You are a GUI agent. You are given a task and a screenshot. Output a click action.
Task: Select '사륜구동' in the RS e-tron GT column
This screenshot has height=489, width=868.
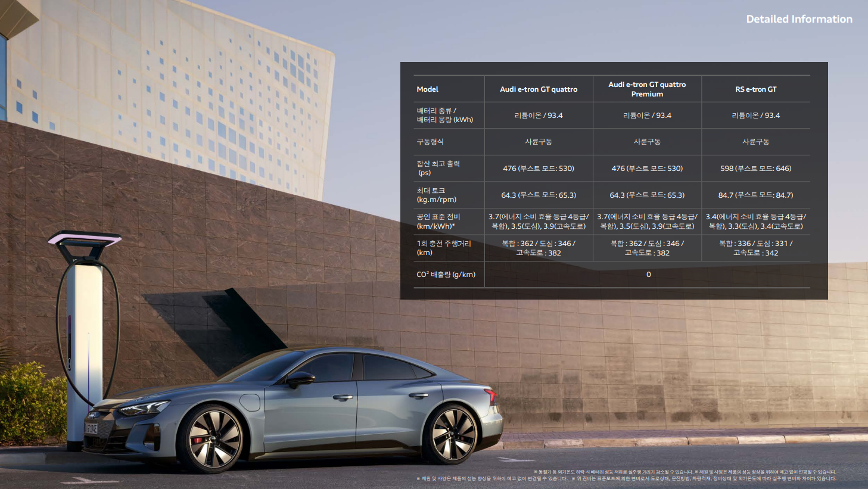pos(755,142)
